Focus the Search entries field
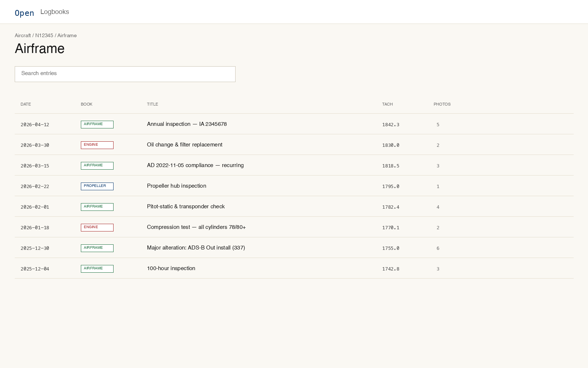This screenshot has height=368, width=588. pos(125,74)
